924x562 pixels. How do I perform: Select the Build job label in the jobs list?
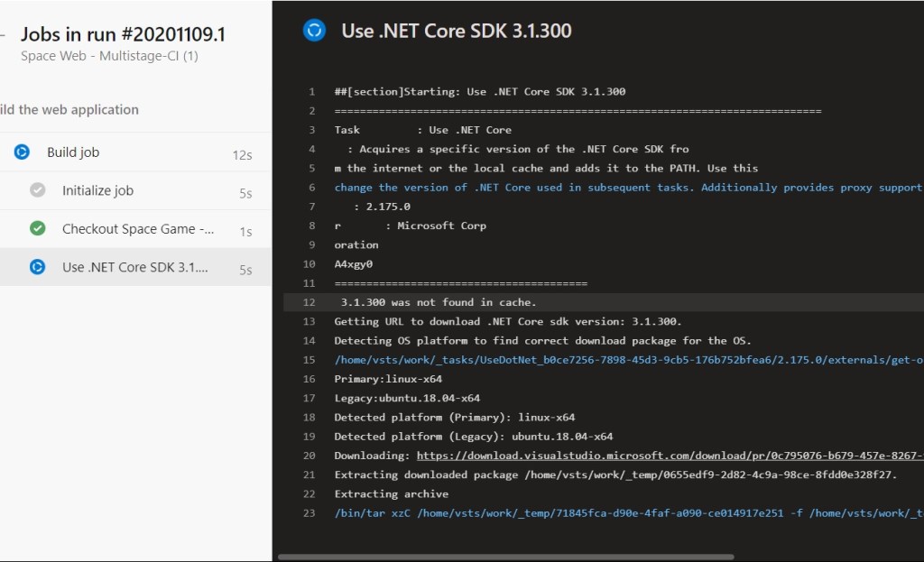pyautogui.click(x=73, y=152)
